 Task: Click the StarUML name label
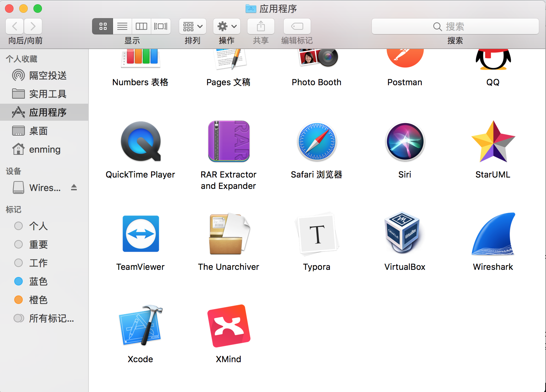coord(493,174)
